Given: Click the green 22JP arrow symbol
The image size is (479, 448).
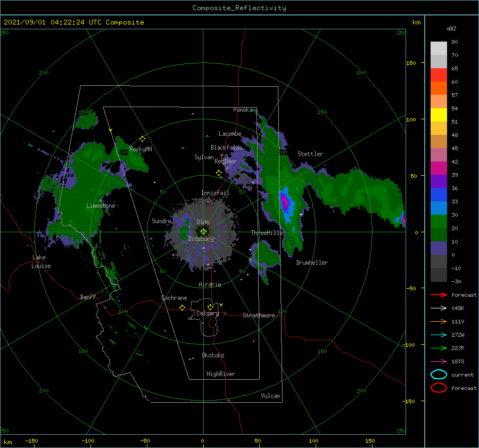Looking at the screenshot, I should pos(439,348).
